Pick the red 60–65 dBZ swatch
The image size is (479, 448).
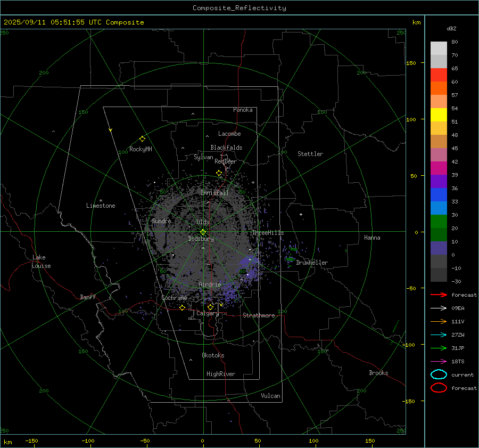coord(439,75)
